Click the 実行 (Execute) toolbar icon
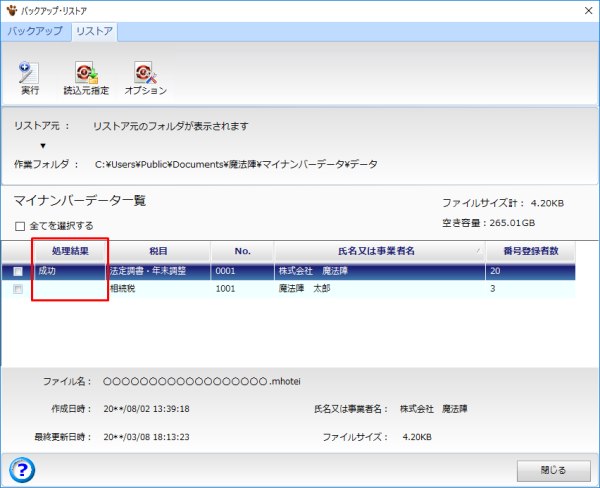 click(29, 77)
